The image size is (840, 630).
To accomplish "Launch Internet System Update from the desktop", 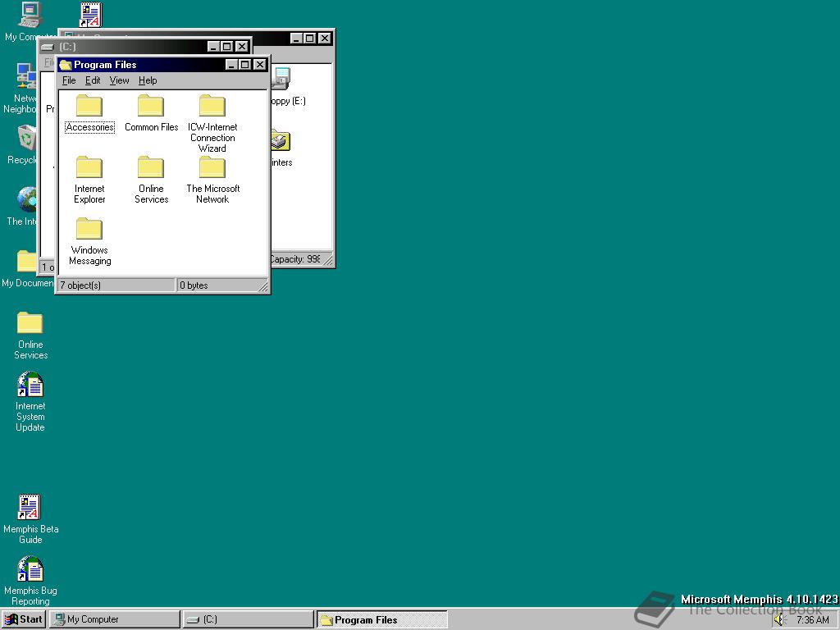I will (30, 386).
